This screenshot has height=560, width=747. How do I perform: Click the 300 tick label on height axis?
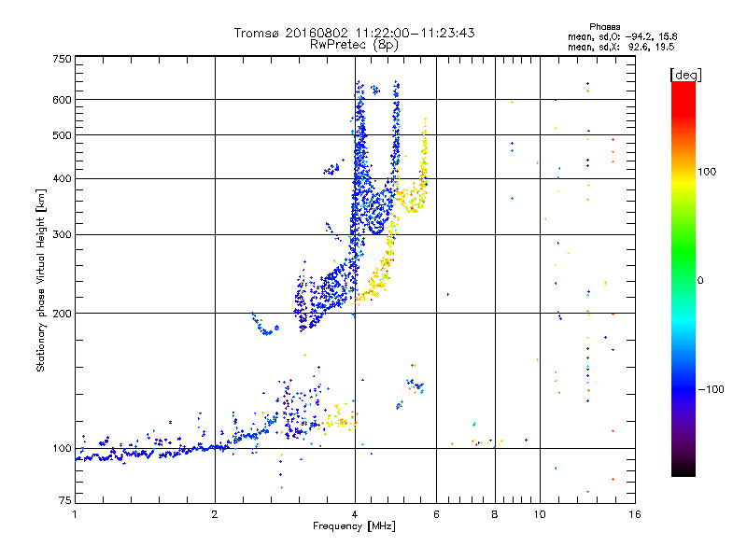[62, 234]
